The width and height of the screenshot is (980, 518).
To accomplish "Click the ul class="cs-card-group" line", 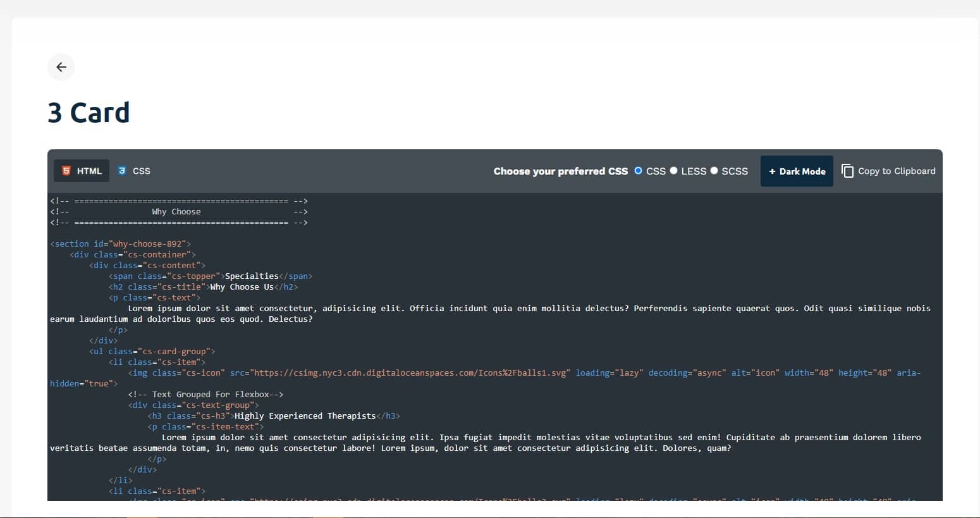I will 152,352.
